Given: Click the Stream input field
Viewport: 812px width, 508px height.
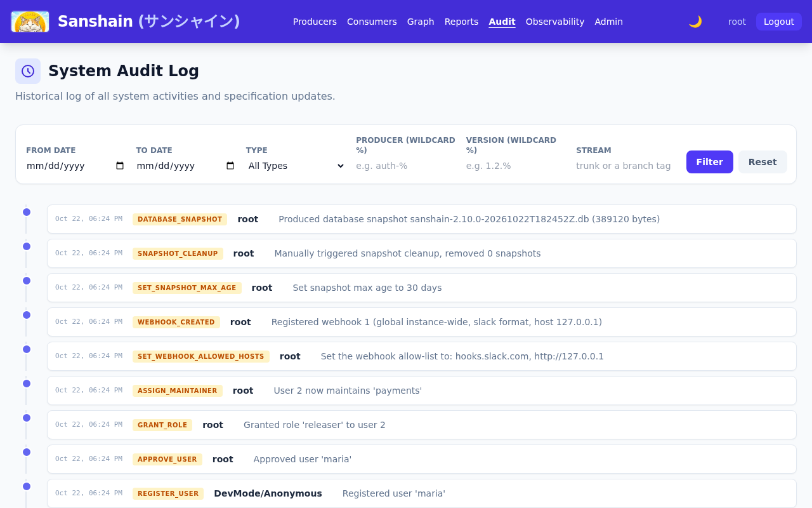Looking at the screenshot, I should [x=626, y=166].
